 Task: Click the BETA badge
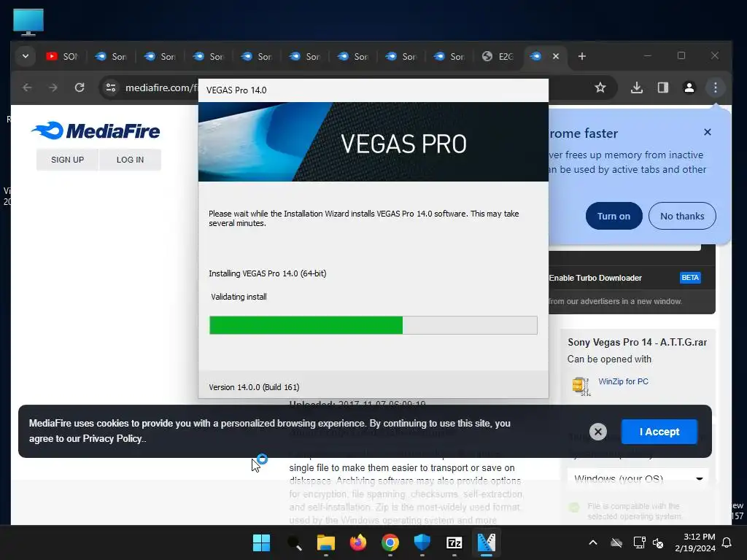pos(690,278)
